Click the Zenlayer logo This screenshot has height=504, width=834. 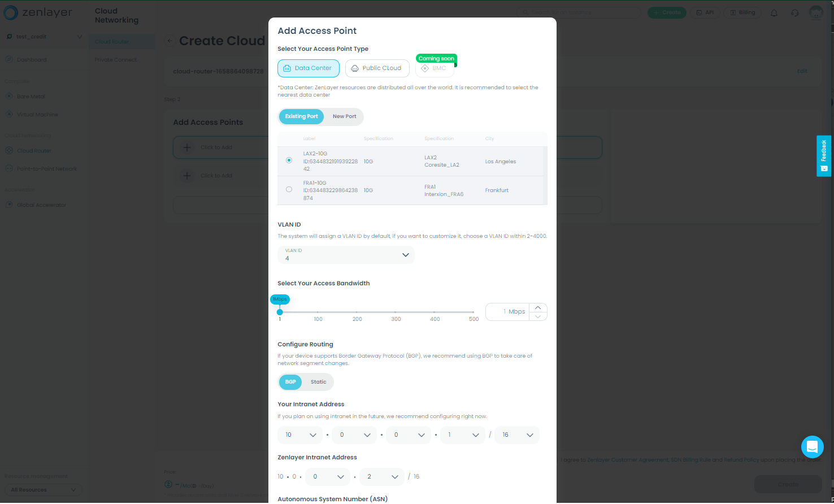click(38, 12)
